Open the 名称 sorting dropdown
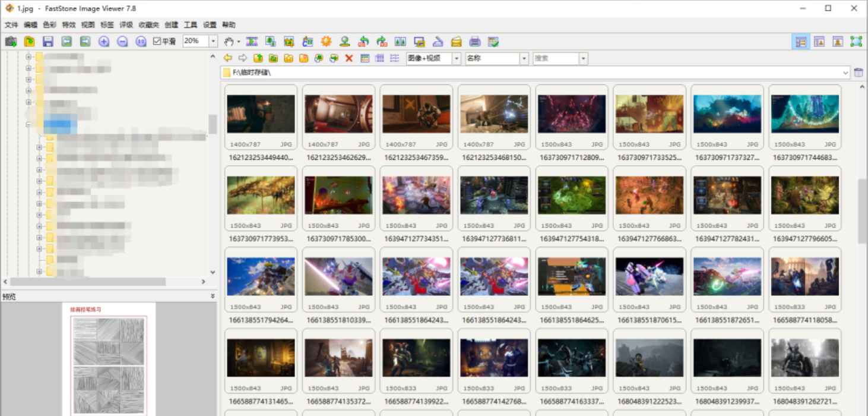This screenshot has height=416, width=868. pos(524,58)
